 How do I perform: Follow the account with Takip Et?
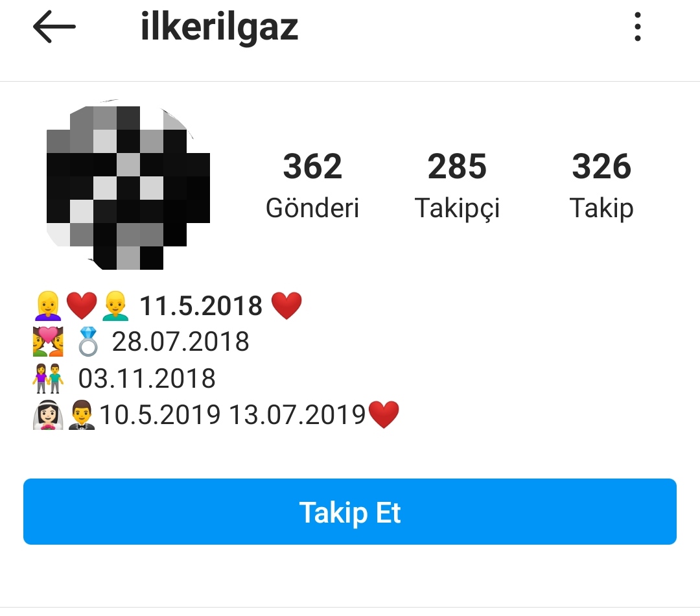[350, 512]
